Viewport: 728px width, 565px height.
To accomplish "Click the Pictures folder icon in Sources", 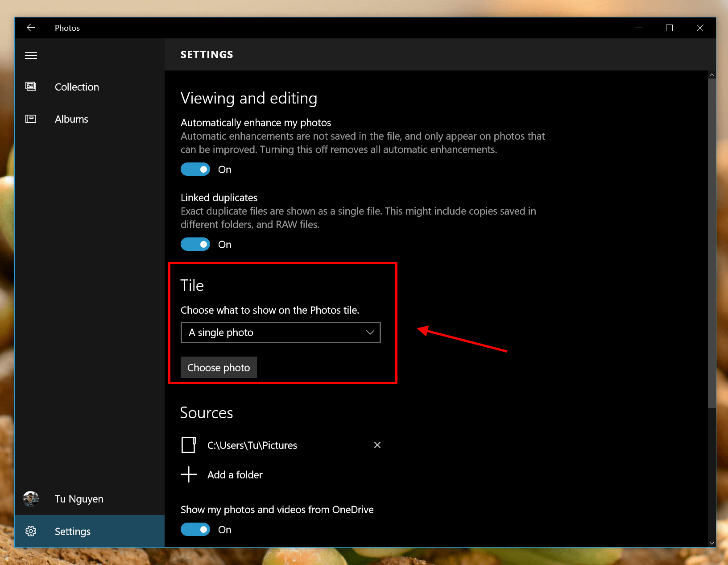I will tap(189, 445).
